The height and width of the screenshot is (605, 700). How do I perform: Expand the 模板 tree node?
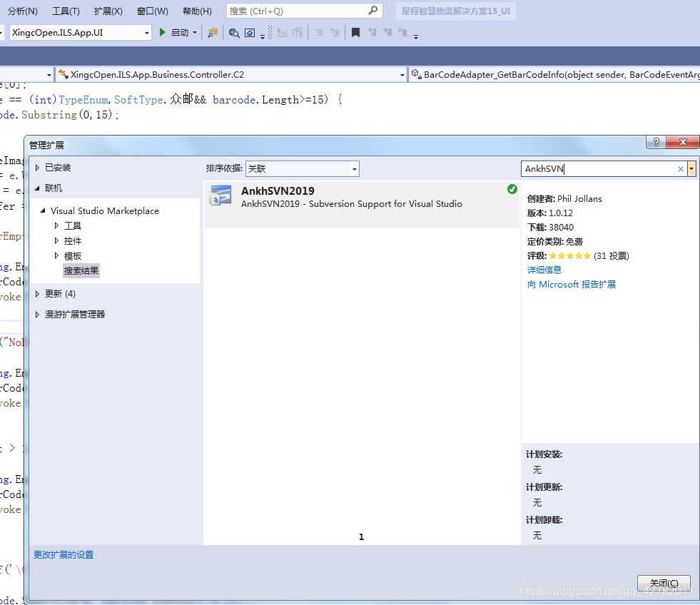[56, 255]
